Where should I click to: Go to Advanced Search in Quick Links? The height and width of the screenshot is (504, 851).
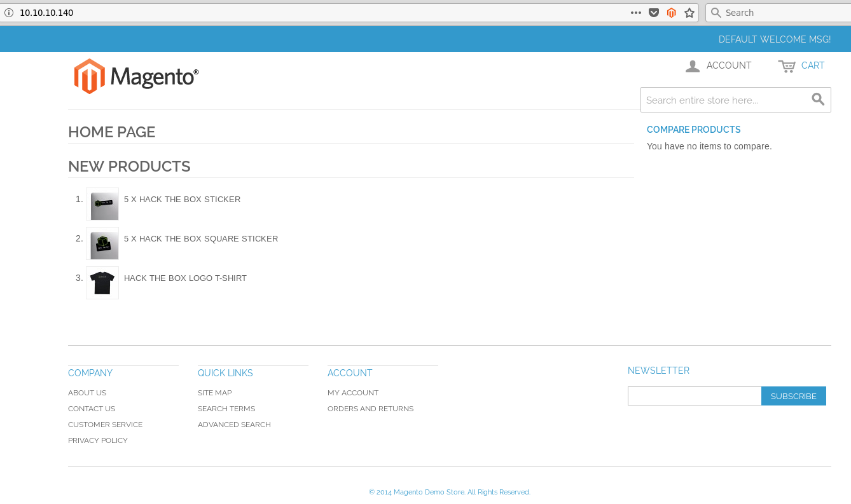tap(234, 425)
